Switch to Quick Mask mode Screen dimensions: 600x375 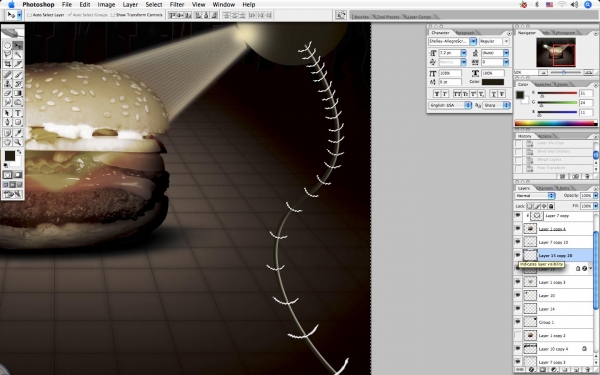(x=18, y=175)
